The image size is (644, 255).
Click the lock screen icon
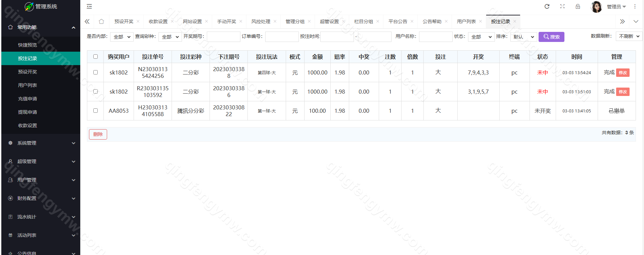coord(578,6)
